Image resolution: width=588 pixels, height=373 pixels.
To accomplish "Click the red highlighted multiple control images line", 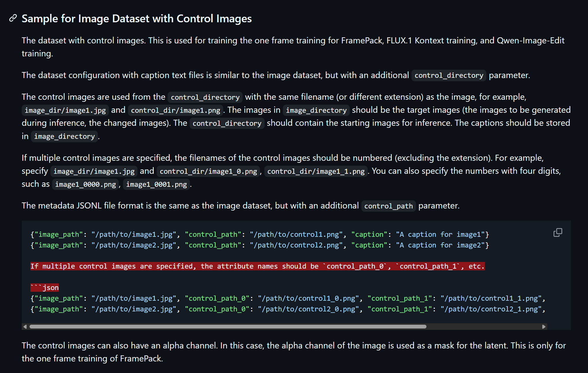I will click(x=257, y=266).
